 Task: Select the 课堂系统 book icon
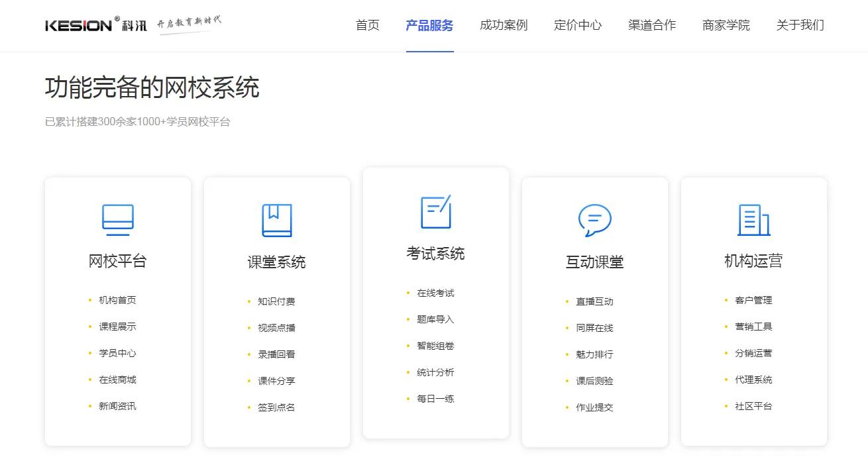click(277, 221)
